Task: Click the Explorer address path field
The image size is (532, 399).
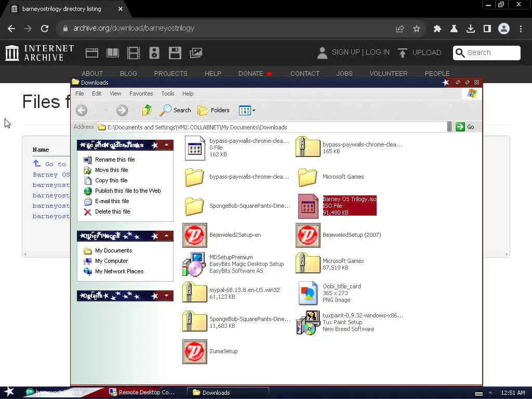Action: pyautogui.click(x=271, y=127)
